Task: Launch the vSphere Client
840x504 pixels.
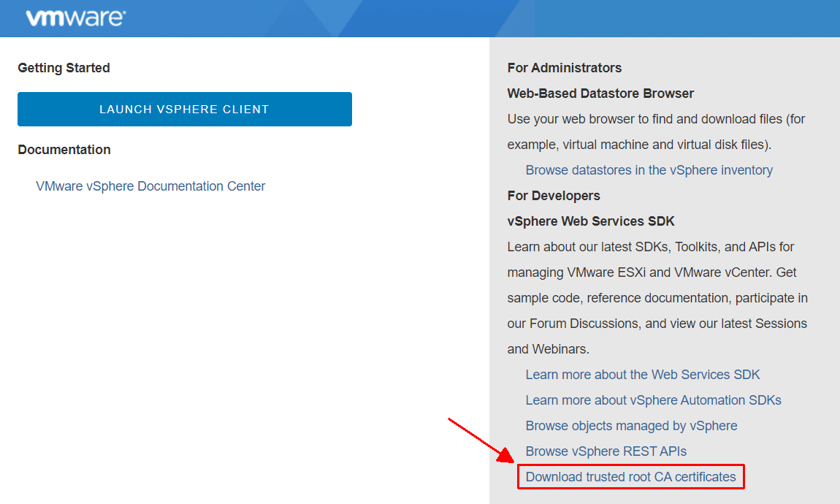Action: point(184,110)
